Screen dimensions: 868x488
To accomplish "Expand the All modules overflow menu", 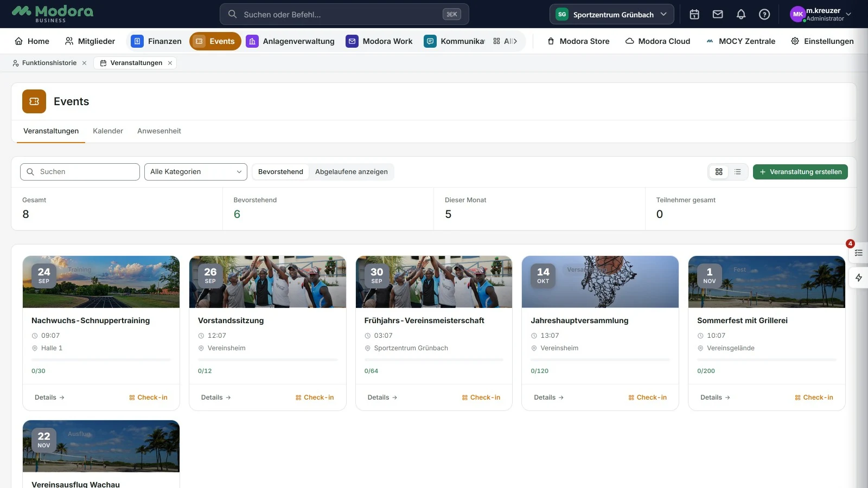I will click(505, 41).
